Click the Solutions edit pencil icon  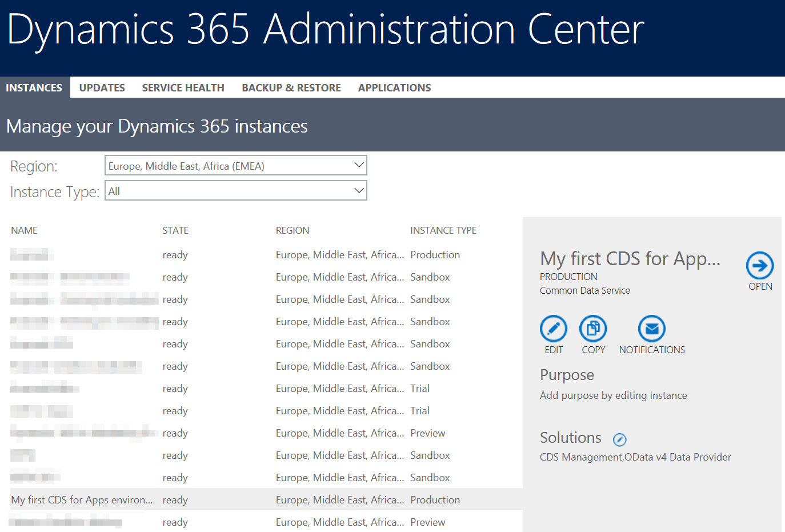(x=619, y=439)
